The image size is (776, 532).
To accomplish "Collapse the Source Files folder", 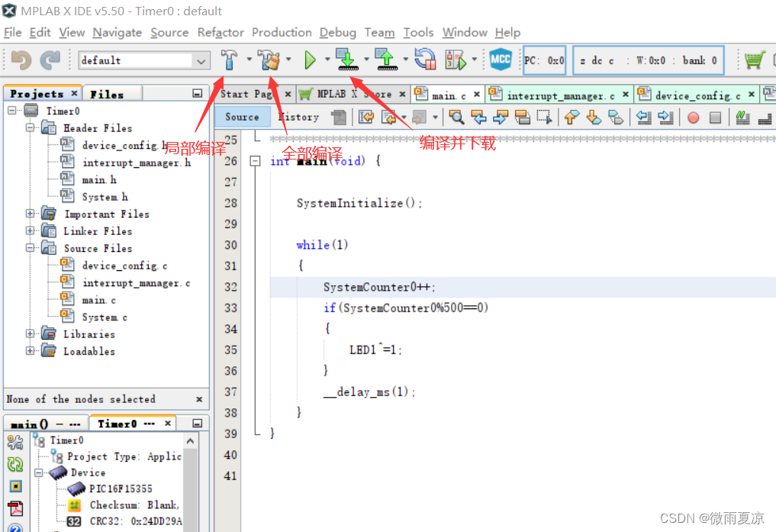I will tap(31, 247).
